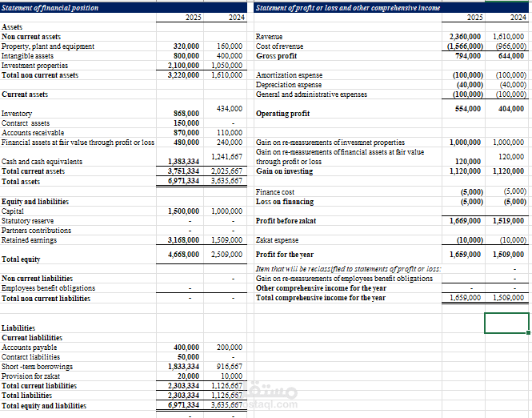Viewport: 532px width, 418px height.
Task: Click "Gain on re-measurements of employees benefit obligations" label
Action: (344, 279)
